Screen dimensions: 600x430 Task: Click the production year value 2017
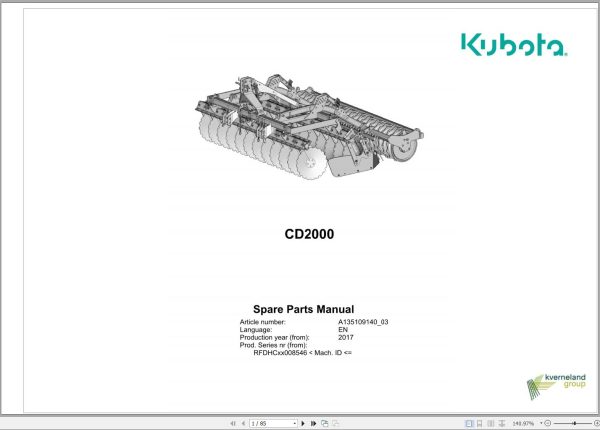pyautogui.click(x=346, y=337)
